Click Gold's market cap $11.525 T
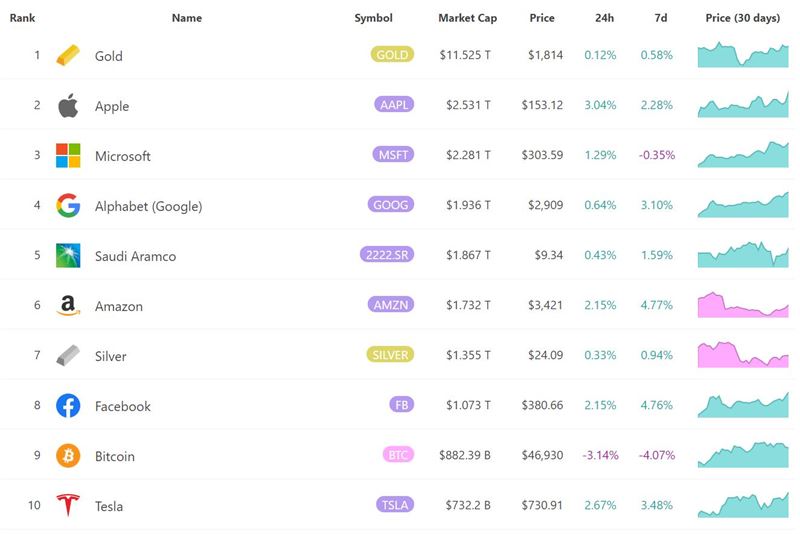800x534 pixels. [x=465, y=55]
